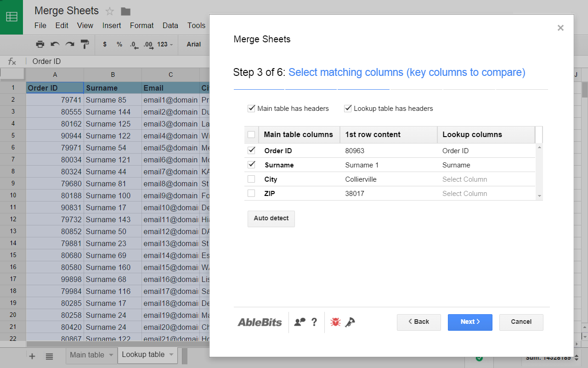Open the question mark help icon
The height and width of the screenshot is (368, 588).
[314, 322]
